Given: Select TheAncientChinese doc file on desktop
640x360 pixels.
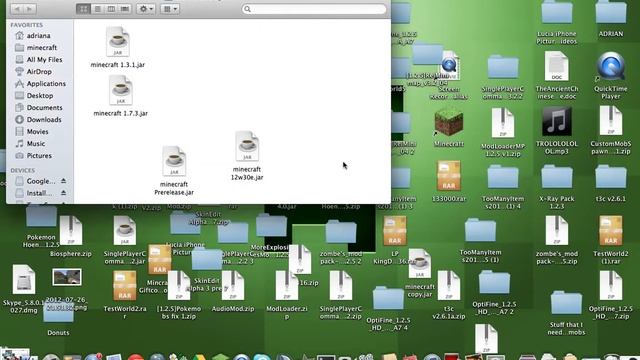Looking at the screenshot, I should pyautogui.click(x=557, y=67).
